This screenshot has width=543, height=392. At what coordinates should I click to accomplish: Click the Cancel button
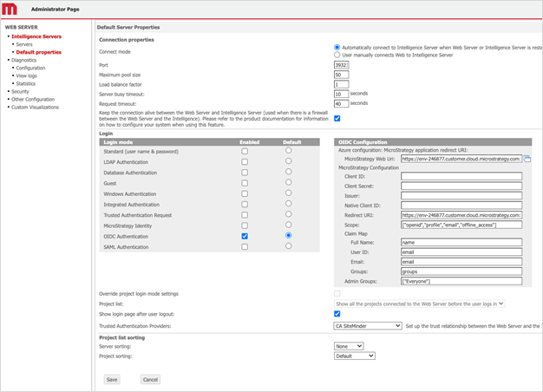coord(150,379)
